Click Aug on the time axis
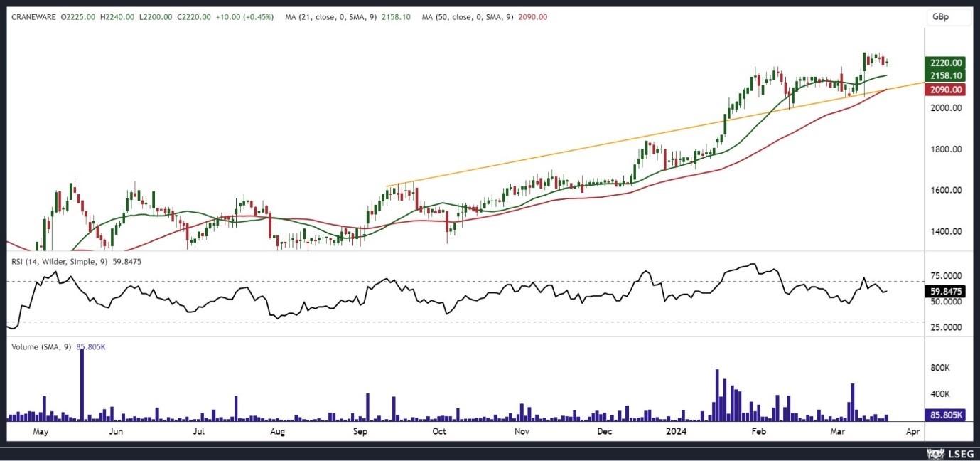This screenshot has width=980, height=461. click(278, 432)
